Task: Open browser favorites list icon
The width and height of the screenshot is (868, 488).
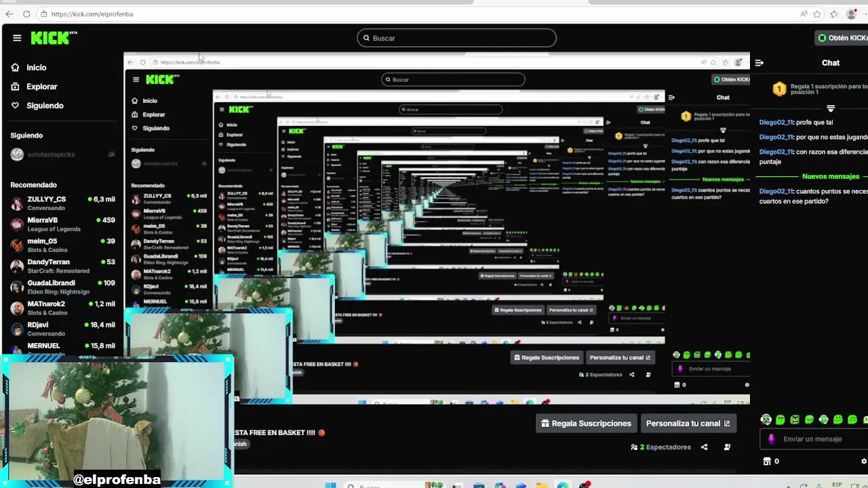Action: (834, 14)
